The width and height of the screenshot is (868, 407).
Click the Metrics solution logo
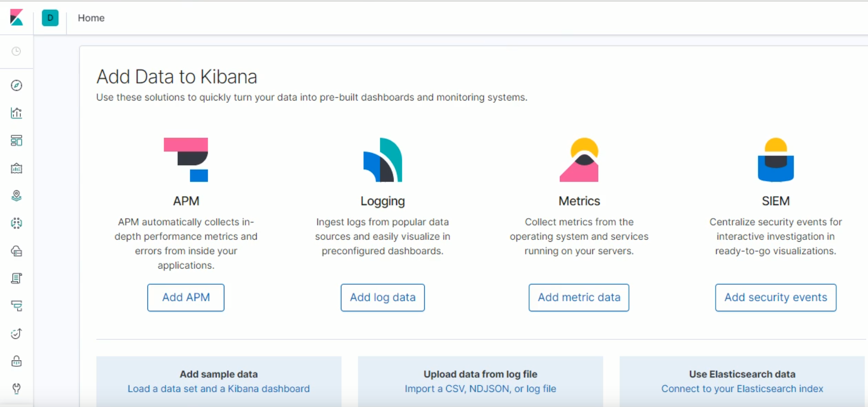(x=579, y=160)
